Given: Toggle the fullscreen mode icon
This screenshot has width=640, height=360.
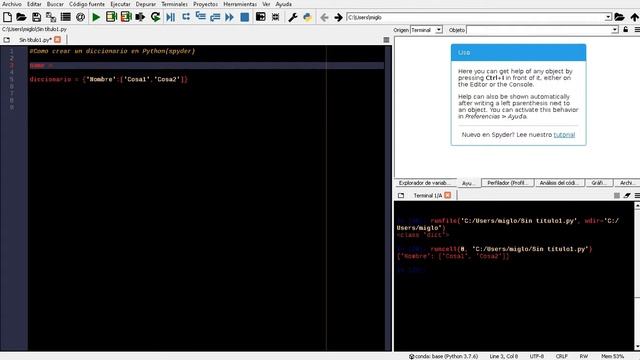Looking at the screenshot, I should (276, 17).
